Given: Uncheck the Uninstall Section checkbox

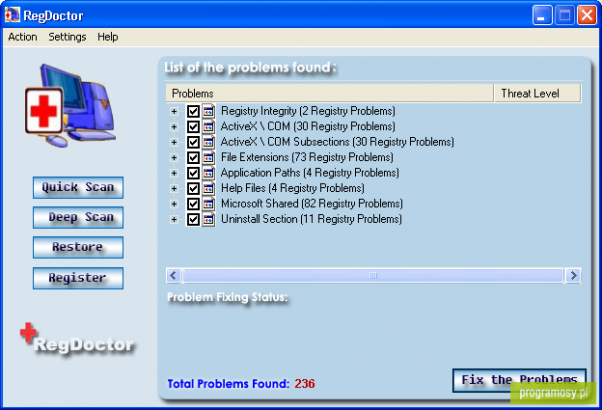Looking at the screenshot, I should pos(193,219).
